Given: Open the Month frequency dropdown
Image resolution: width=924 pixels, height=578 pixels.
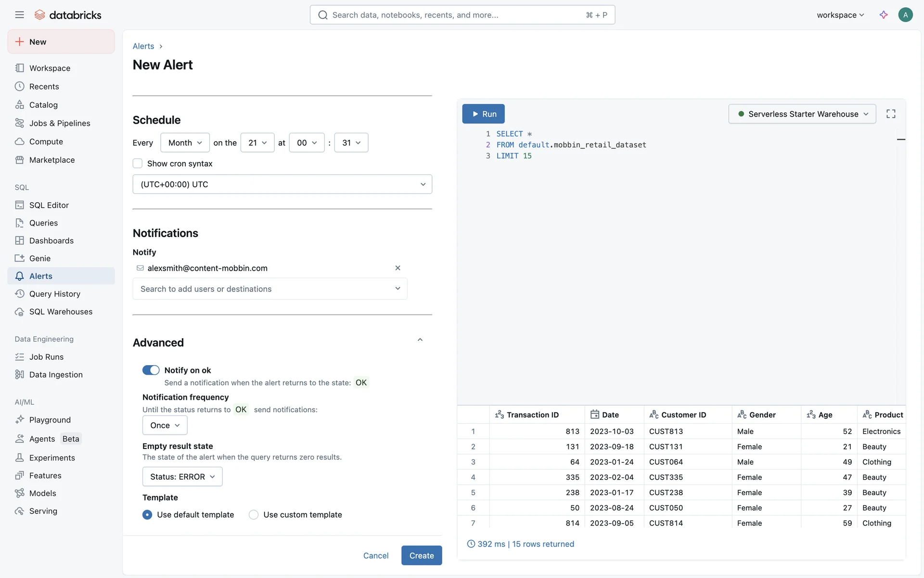Looking at the screenshot, I should [185, 143].
